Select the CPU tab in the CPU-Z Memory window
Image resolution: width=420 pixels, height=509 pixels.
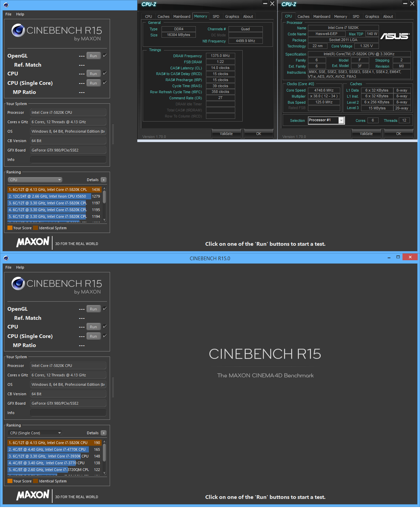[x=148, y=16]
